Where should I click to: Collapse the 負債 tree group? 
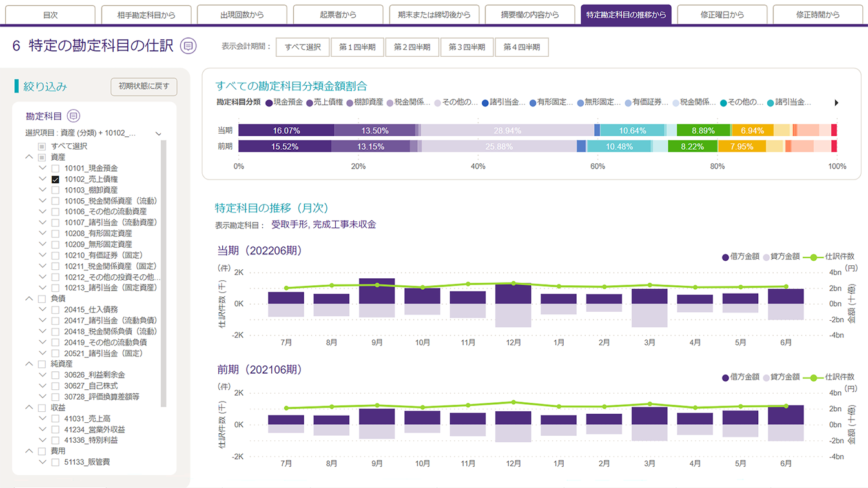point(29,299)
